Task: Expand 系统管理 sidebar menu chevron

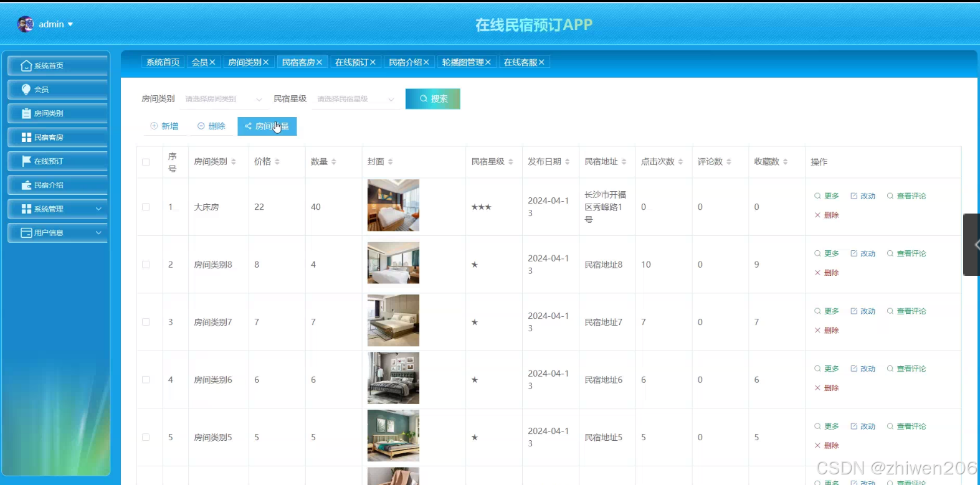Action: [x=98, y=209]
